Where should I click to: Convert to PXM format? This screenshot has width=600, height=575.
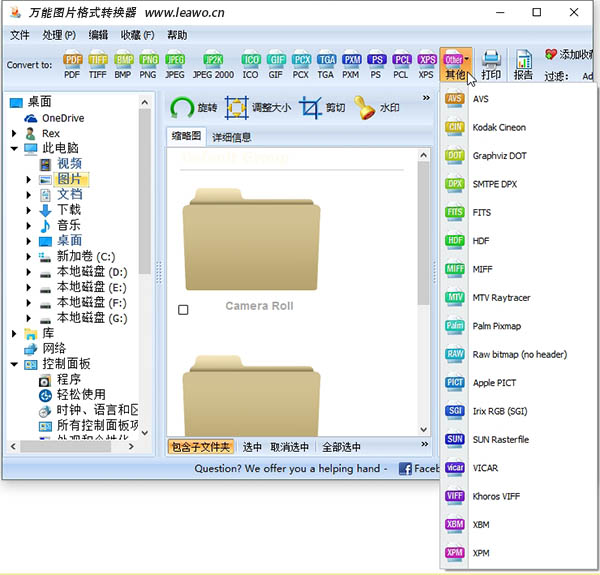point(351,64)
